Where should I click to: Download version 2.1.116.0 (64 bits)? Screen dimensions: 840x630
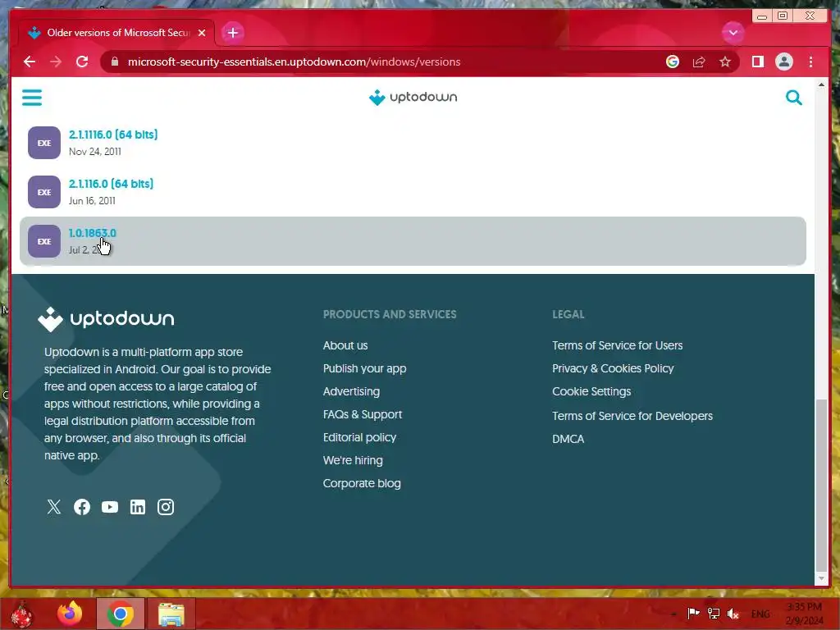tap(111, 184)
